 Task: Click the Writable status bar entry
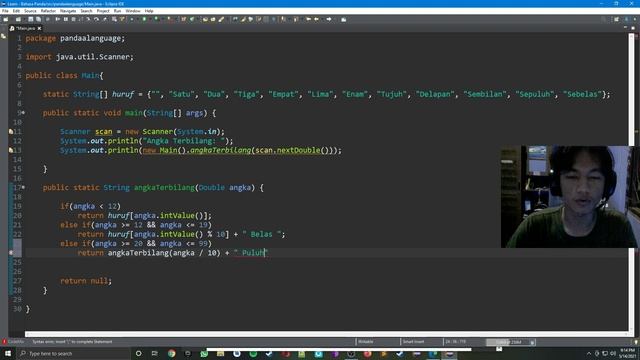coord(366,342)
